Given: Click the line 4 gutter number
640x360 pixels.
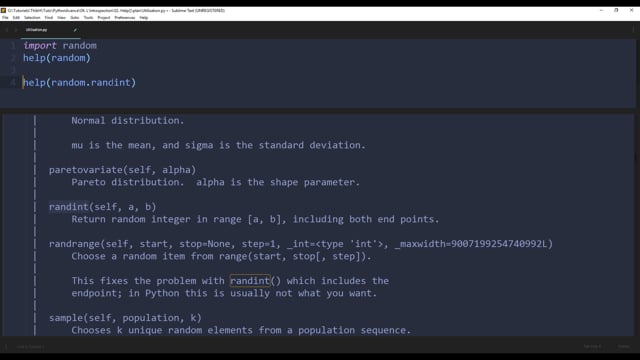Looking at the screenshot, I should coord(13,82).
